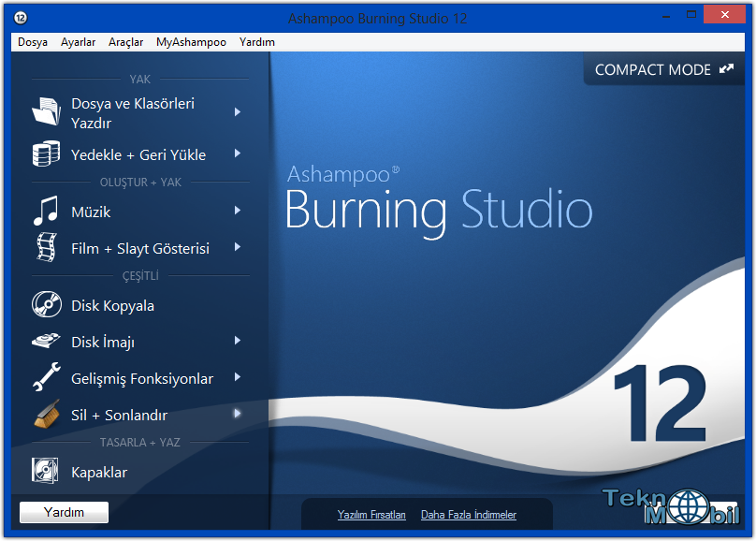The height and width of the screenshot is (541, 756).
Task: Click the drive icon for Disk İmajı
Action: point(46,341)
